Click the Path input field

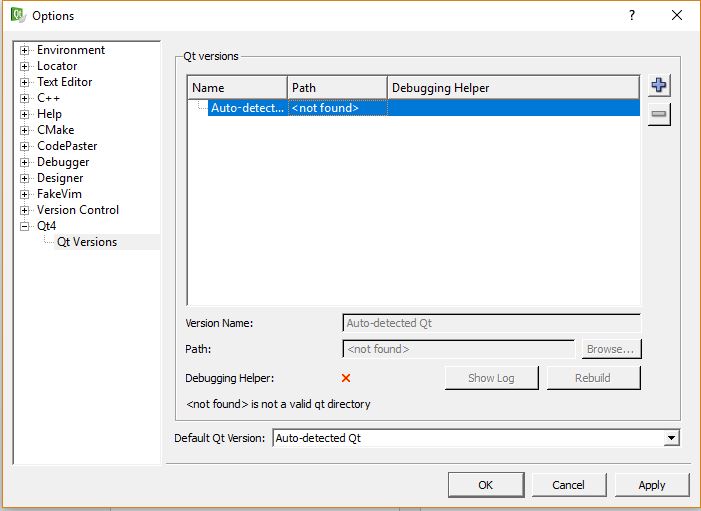pos(458,349)
